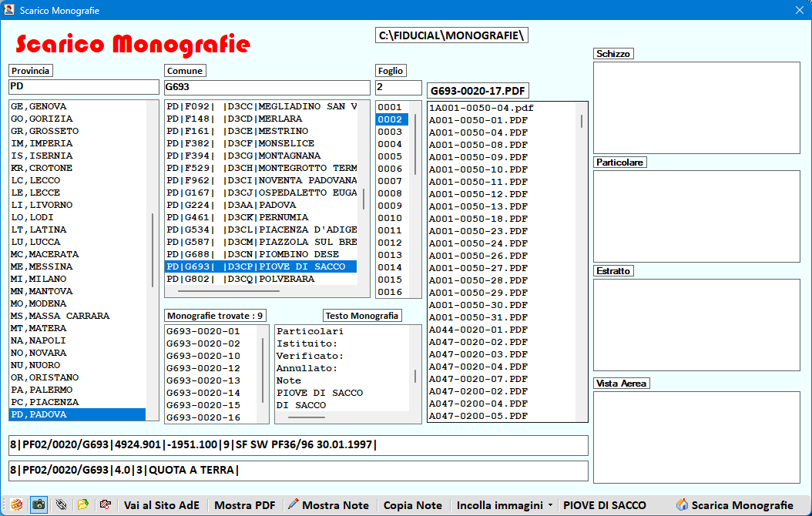
Task: Select PD,PADOVA in province list
Action: 77,414
